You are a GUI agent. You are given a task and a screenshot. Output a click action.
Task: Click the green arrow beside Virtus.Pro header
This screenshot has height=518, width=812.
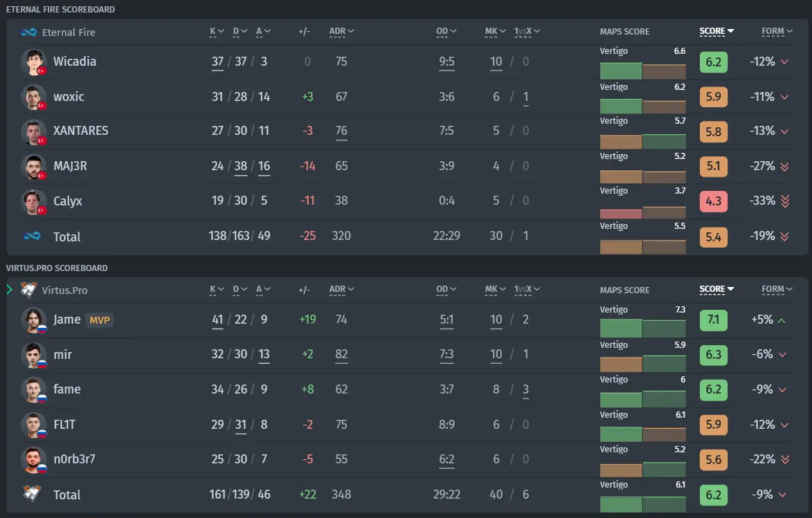point(9,289)
